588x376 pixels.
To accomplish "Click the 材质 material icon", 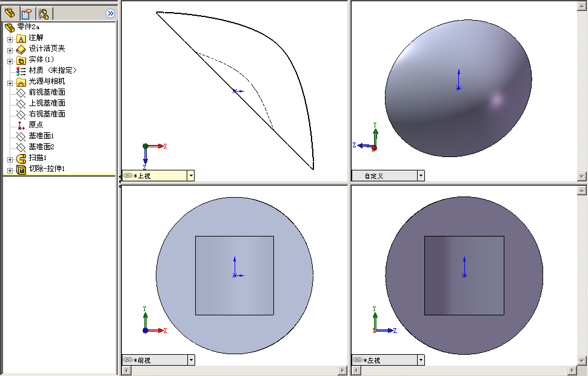I will 21,71.
